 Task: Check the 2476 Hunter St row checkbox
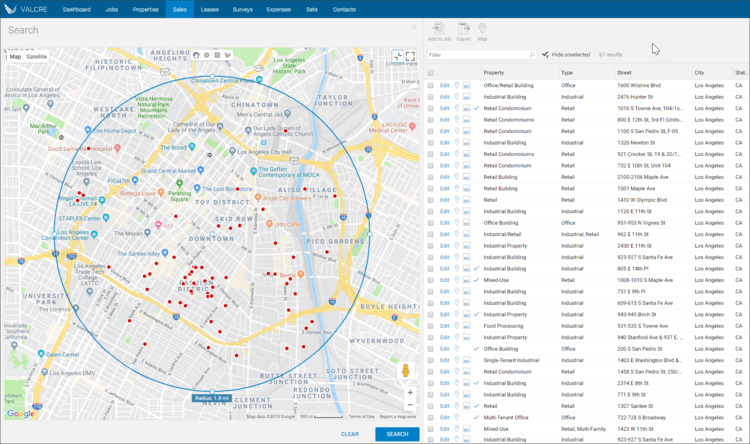[430, 97]
